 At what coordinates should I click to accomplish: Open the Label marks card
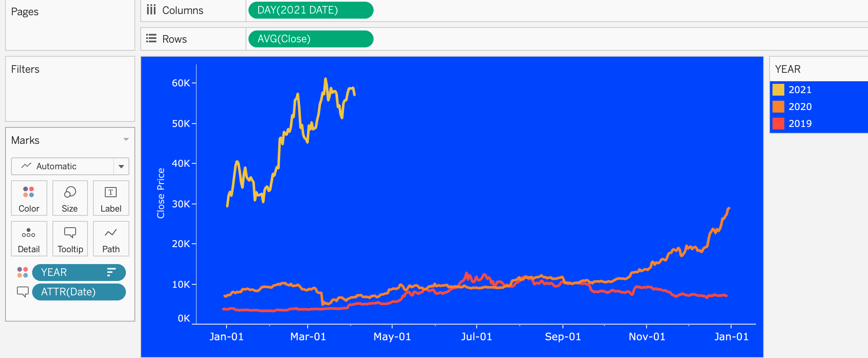pos(111,198)
